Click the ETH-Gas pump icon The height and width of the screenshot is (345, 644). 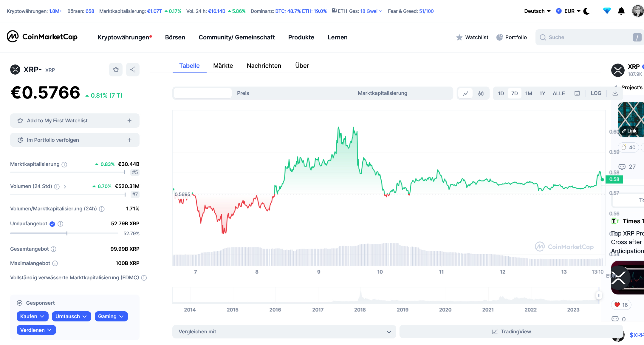pyautogui.click(x=334, y=11)
